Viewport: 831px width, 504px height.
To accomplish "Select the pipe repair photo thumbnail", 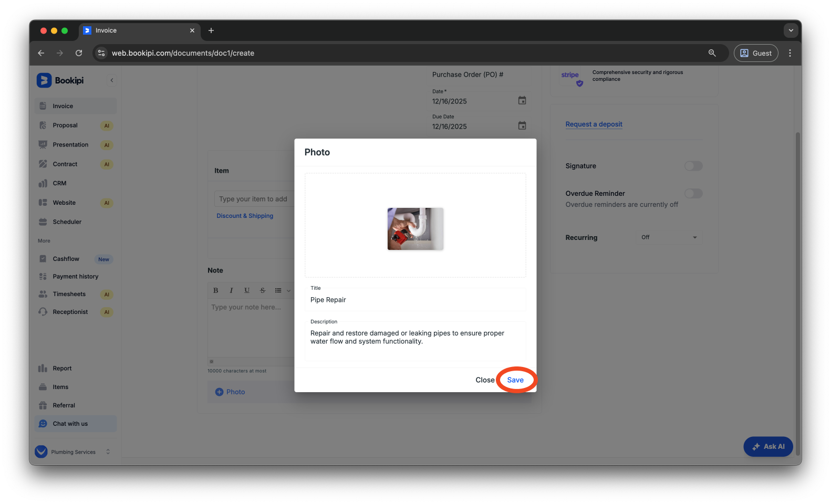I will (415, 228).
